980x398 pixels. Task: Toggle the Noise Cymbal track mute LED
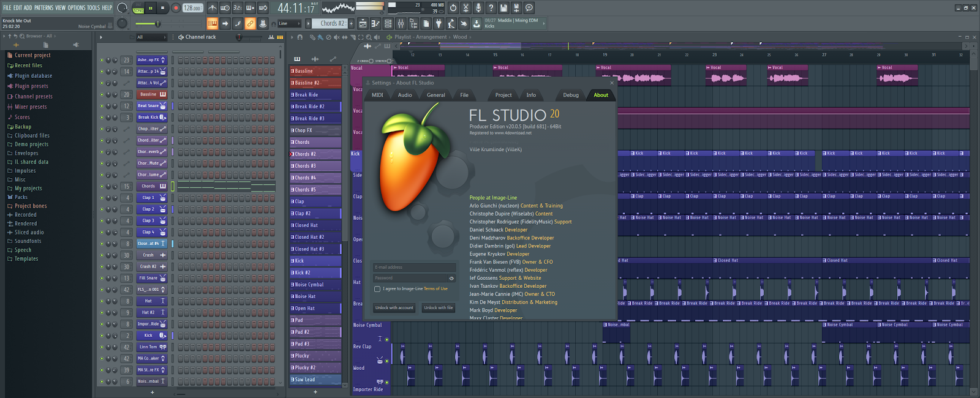click(x=386, y=339)
